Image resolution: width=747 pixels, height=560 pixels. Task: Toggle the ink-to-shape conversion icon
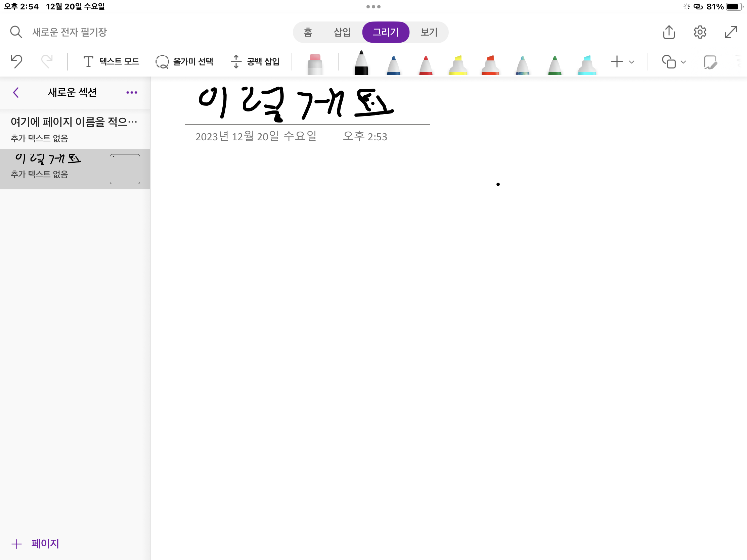point(710,62)
